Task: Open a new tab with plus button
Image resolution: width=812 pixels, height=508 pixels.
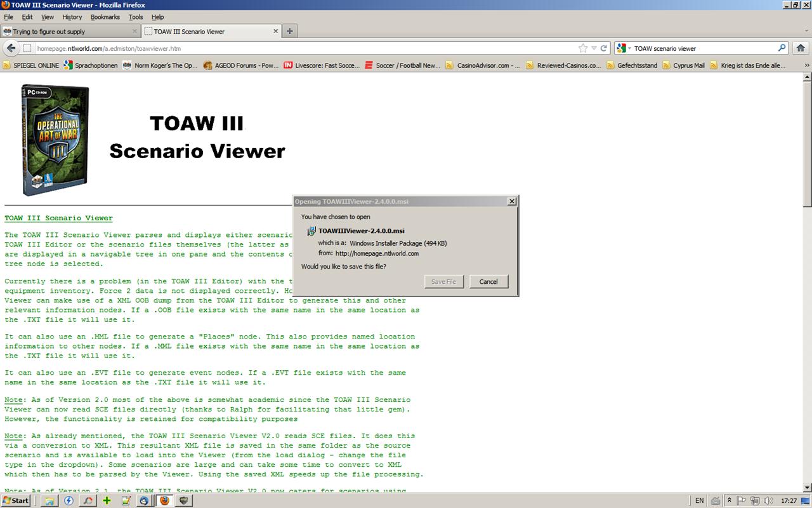Action: tap(289, 31)
